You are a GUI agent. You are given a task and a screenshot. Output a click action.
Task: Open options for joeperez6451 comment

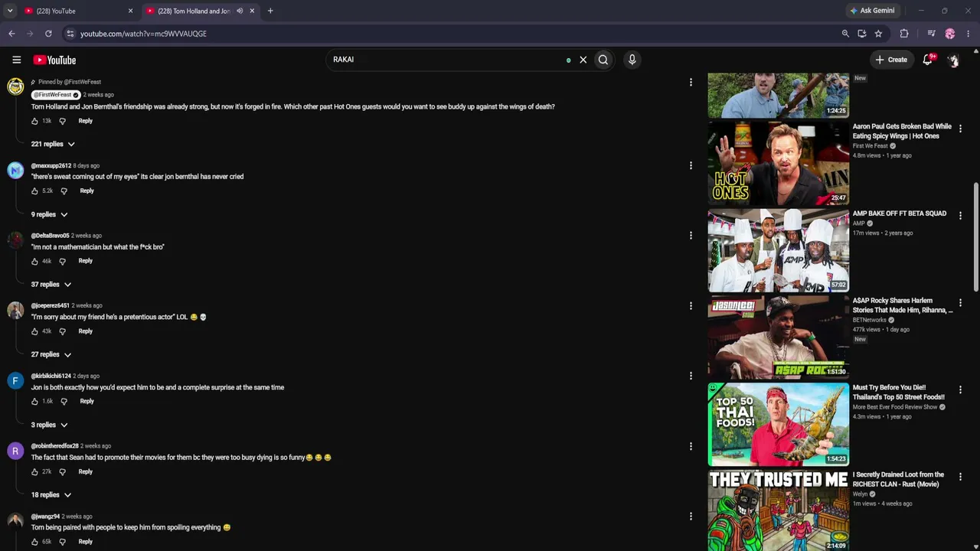(x=691, y=306)
